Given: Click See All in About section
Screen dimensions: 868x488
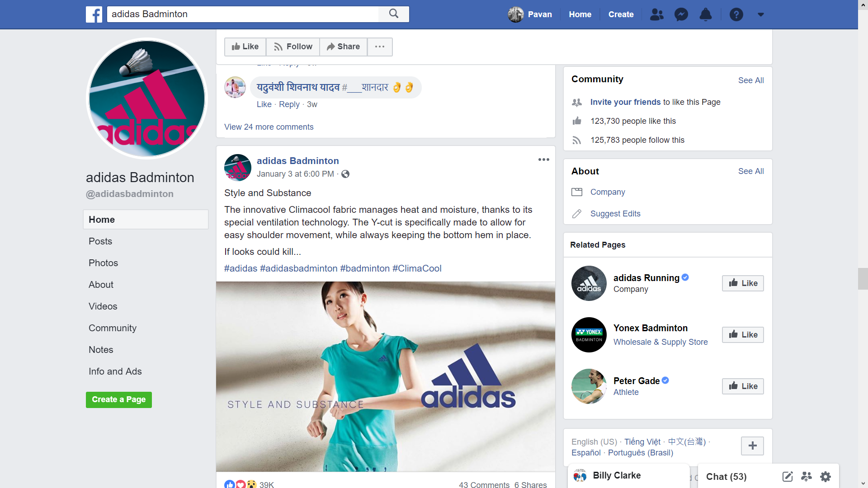Looking at the screenshot, I should (x=751, y=171).
